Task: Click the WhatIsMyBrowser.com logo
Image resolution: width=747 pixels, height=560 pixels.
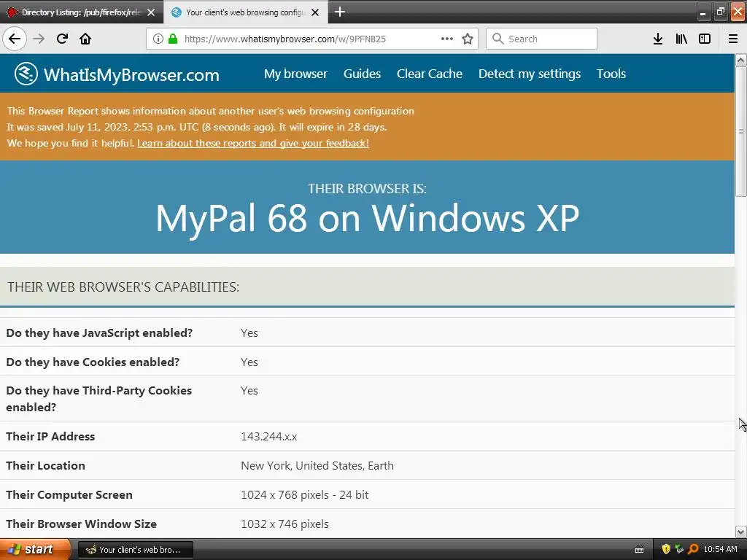Action: pos(117,74)
